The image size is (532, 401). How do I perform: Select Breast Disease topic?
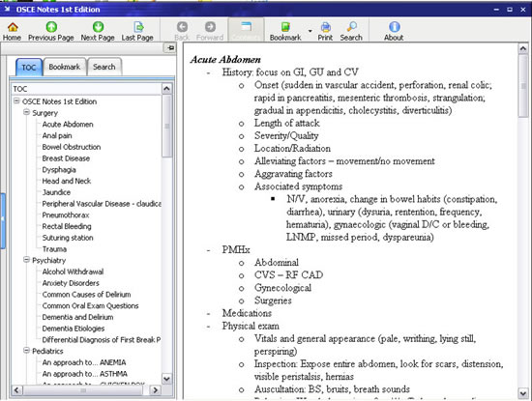[x=66, y=158]
